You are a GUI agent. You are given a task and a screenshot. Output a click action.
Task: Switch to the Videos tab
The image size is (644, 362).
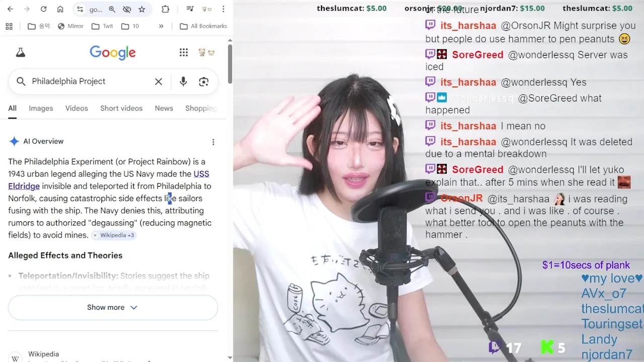pyautogui.click(x=76, y=108)
